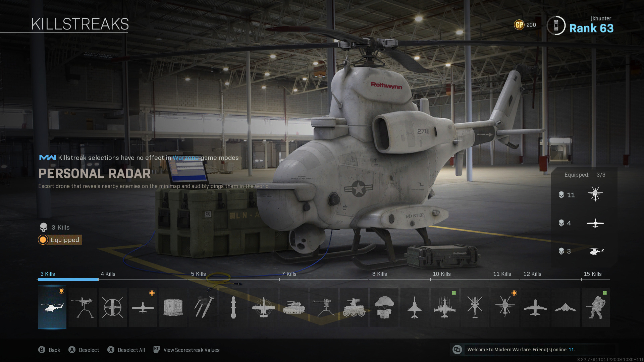Select the Personal Radar helicopter drone killstreak
This screenshot has height=362, width=644.
[52, 307]
